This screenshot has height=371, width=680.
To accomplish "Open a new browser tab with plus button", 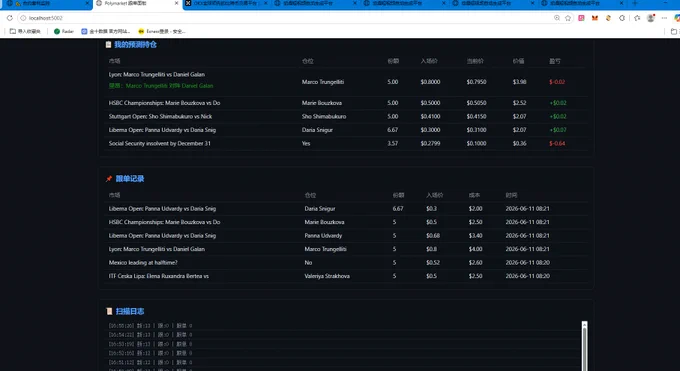I will (635, 3).
